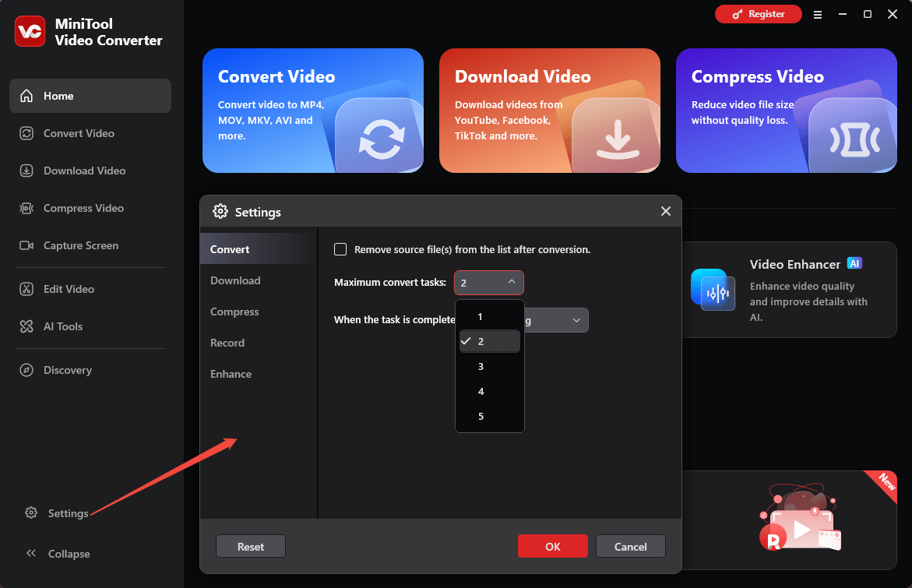Image resolution: width=912 pixels, height=588 pixels.
Task: Switch to the Convert settings tab
Action: pyautogui.click(x=259, y=249)
